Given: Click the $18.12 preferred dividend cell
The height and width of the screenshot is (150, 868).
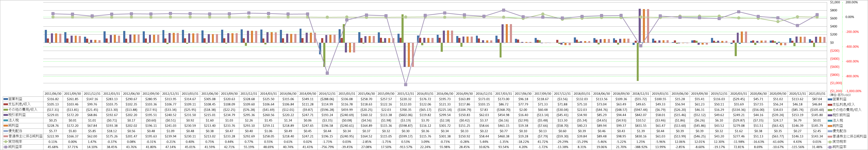Looking at the screenshot, I should click(112, 131).
